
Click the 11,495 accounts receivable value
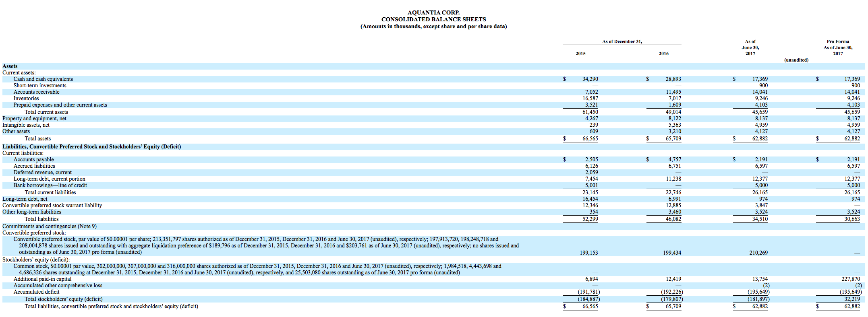673,92
